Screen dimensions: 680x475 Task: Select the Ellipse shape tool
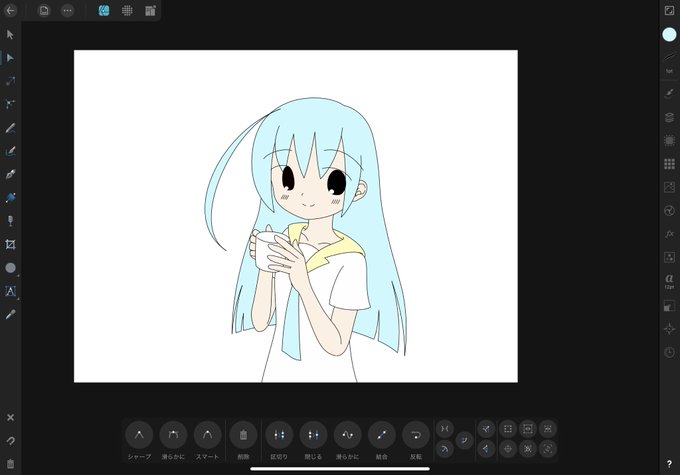10,268
